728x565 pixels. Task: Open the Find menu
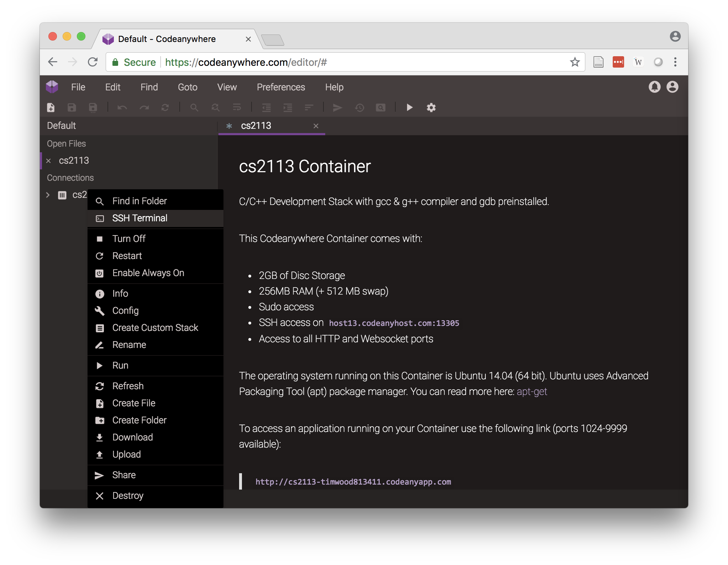click(x=149, y=87)
